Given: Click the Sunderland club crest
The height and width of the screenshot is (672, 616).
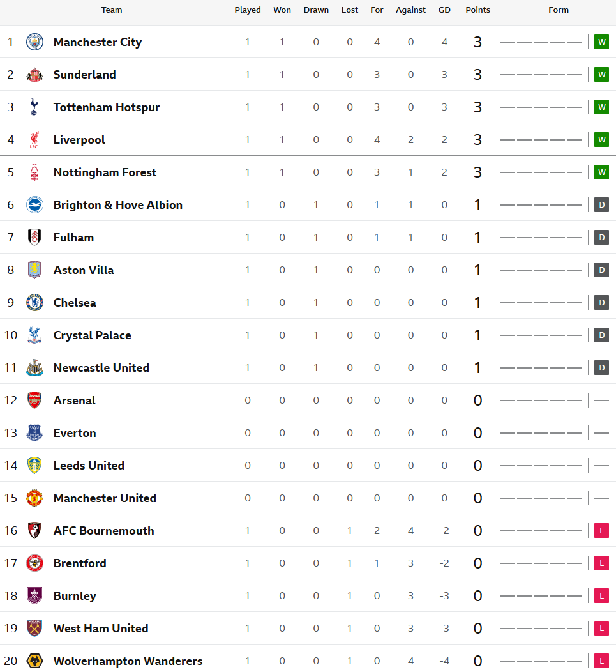Looking at the screenshot, I should [x=34, y=75].
